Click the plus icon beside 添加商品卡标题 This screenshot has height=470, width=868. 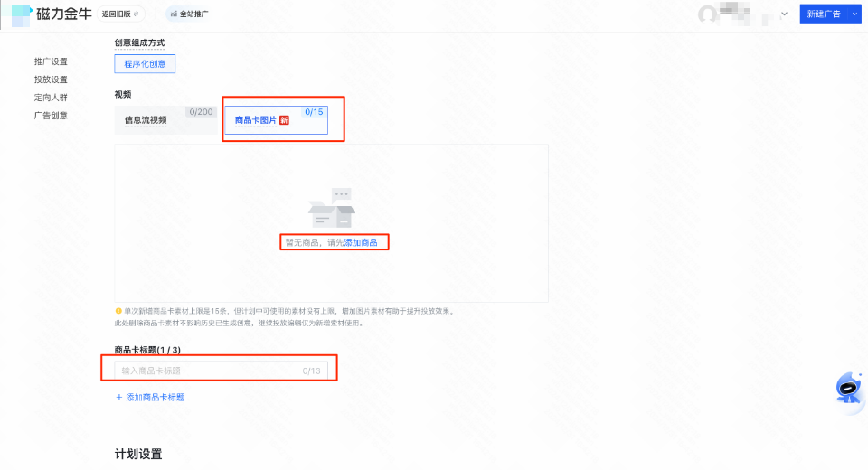[118, 398]
